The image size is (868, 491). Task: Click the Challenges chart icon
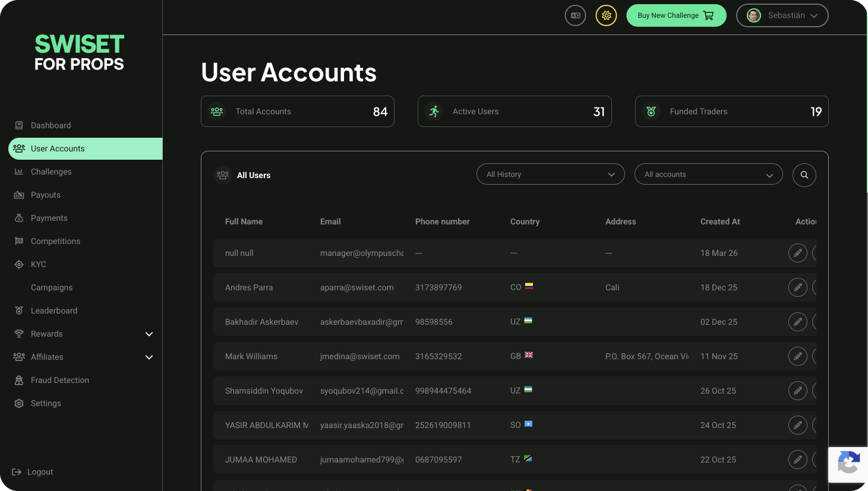click(19, 172)
